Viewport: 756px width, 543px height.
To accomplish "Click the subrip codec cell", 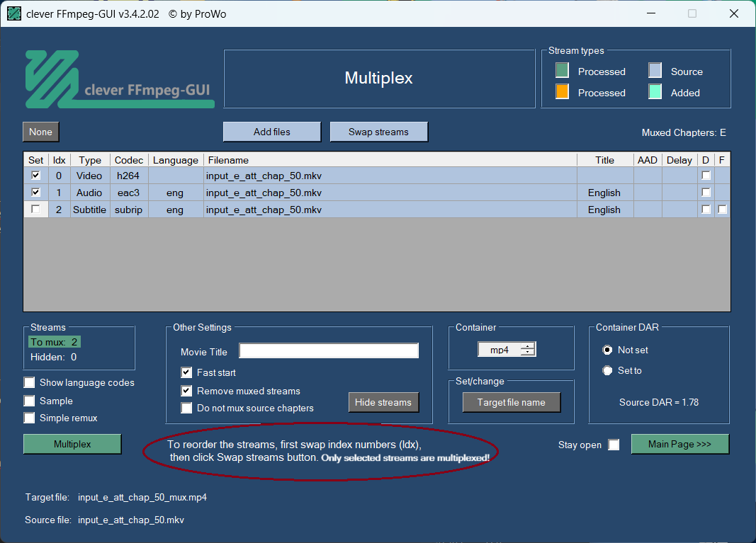I will tap(128, 210).
